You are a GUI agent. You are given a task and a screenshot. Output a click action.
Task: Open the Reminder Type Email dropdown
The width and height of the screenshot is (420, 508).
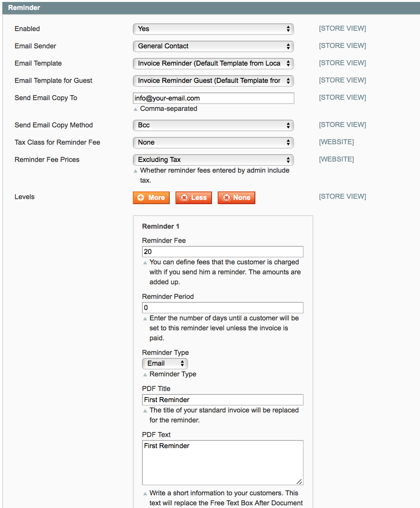[165, 363]
